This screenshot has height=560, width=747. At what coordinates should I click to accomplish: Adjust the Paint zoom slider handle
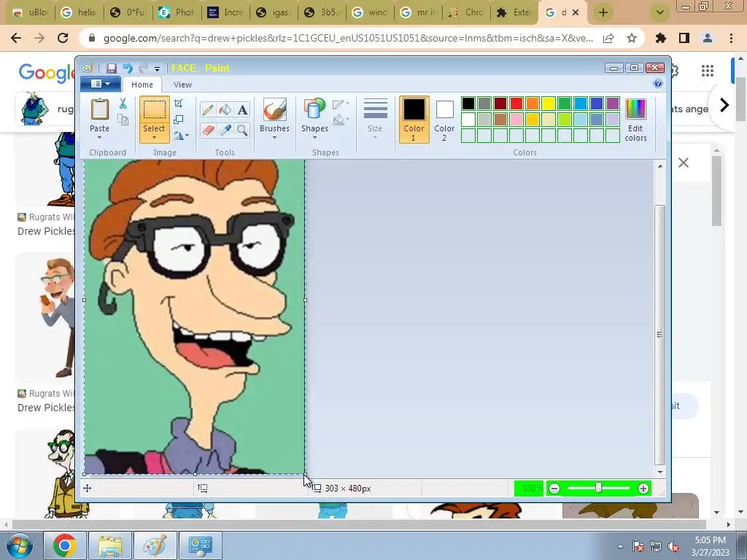click(x=598, y=488)
